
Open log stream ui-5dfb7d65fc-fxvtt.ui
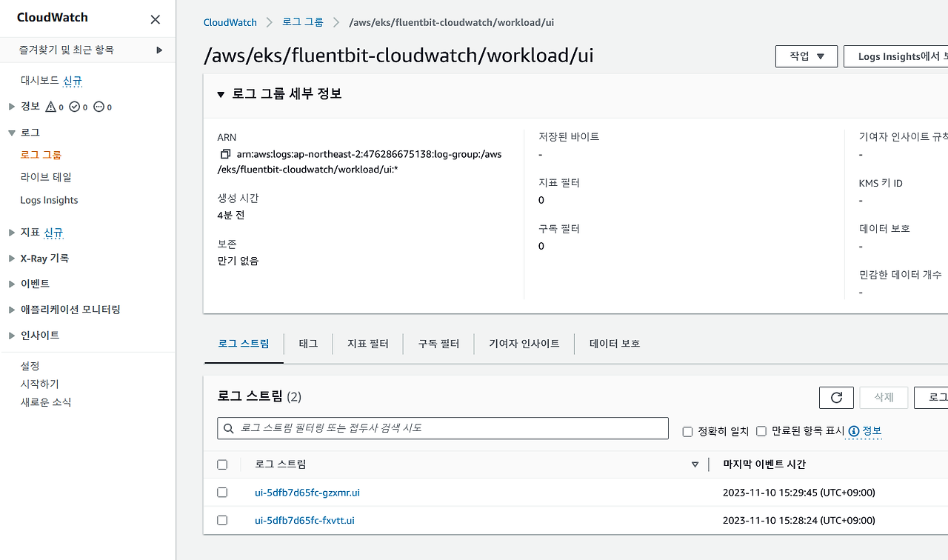pos(304,521)
